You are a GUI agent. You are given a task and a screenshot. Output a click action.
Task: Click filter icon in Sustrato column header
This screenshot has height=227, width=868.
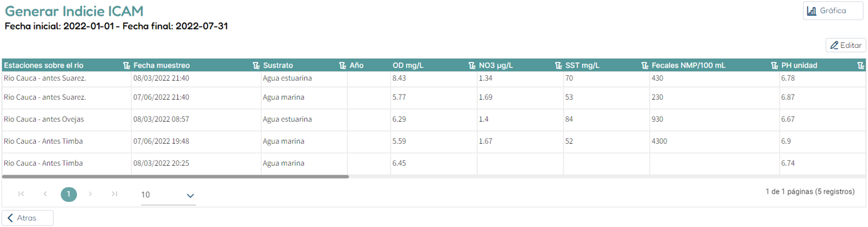click(x=342, y=66)
